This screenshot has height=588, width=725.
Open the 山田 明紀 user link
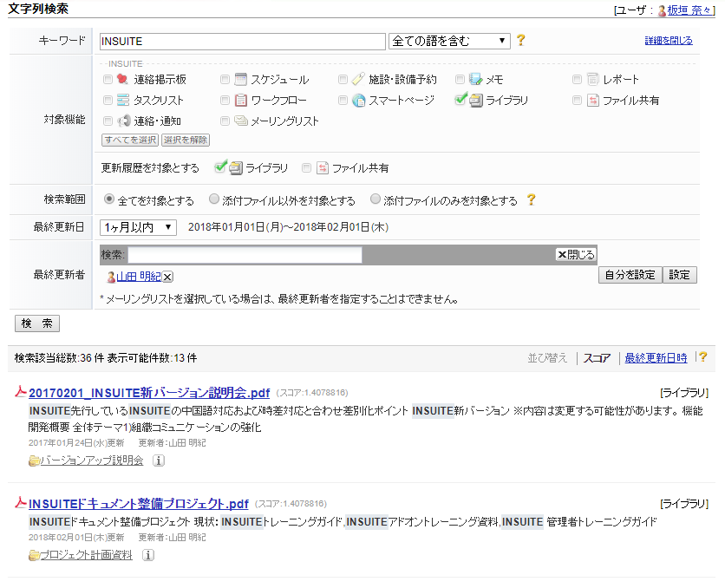(x=139, y=277)
